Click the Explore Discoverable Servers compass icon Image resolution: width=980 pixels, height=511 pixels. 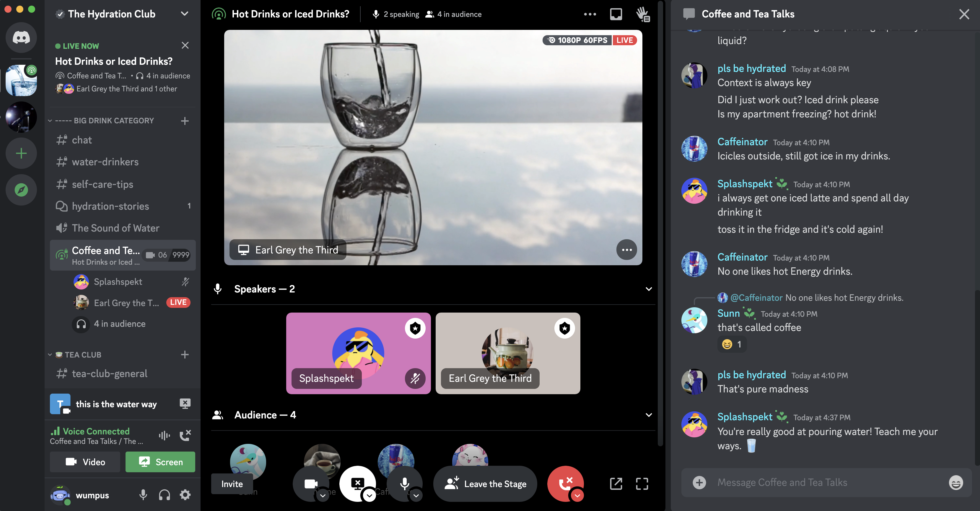21,190
